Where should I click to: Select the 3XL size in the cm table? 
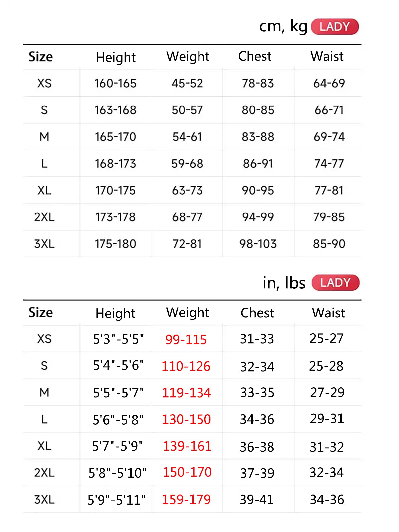click(x=44, y=244)
